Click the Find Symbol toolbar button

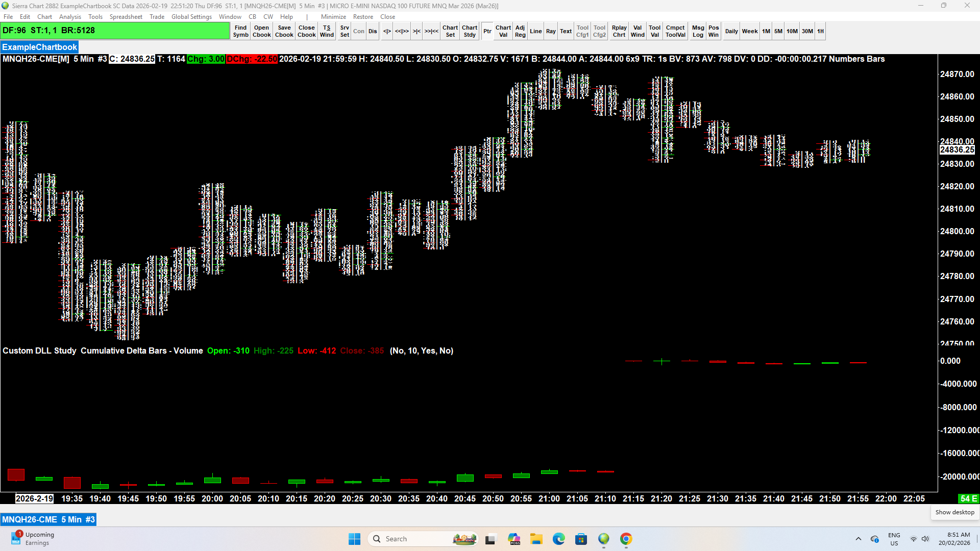click(240, 31)
